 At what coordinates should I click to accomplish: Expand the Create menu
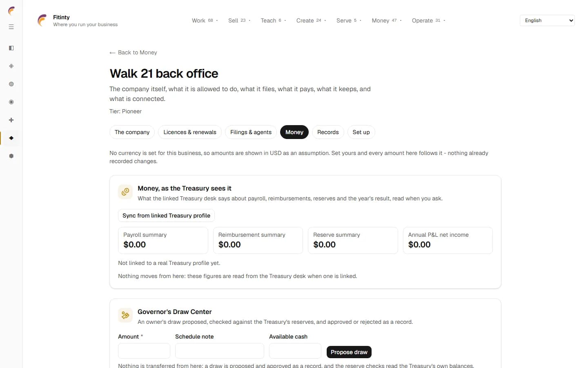tap(311, 20)
